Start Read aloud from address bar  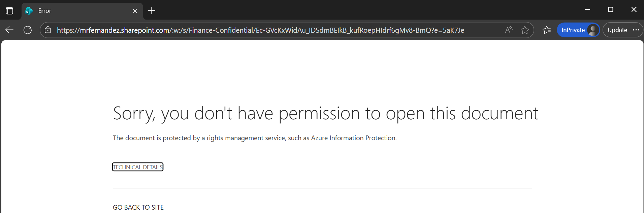tap(509, 30)
